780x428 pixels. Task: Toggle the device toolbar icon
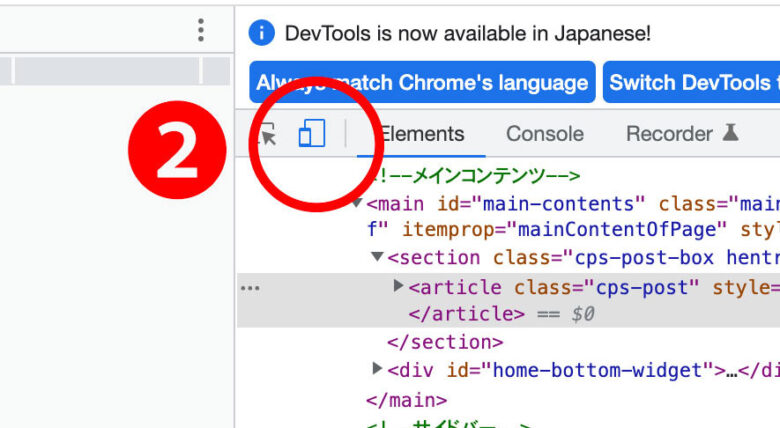[x=312, y=133]
